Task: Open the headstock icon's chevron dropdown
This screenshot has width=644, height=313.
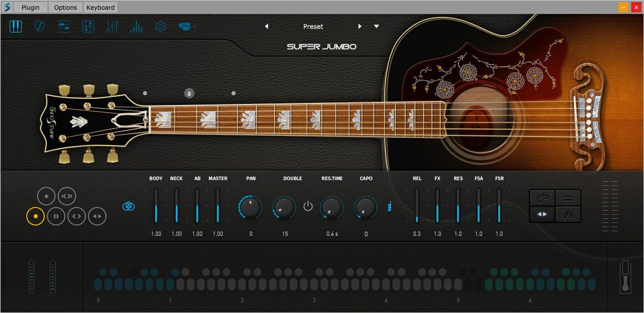Action: [x=193, y=26]
